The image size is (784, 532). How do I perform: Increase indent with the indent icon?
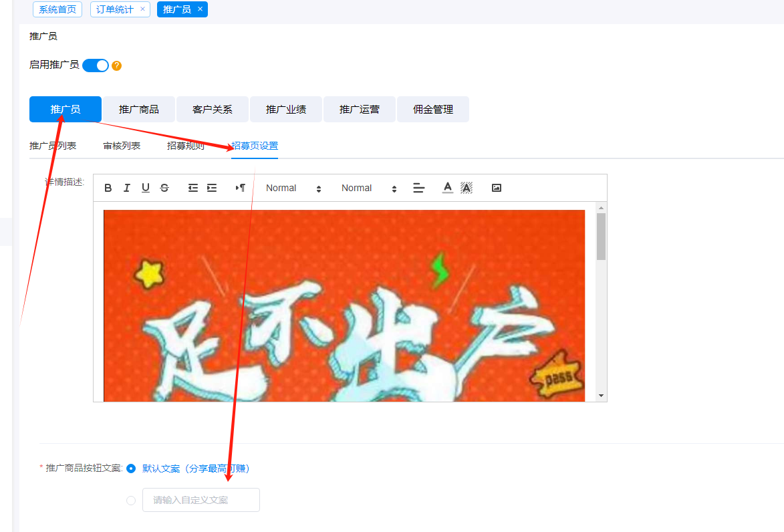pyautogui.click(x=212, y=188)
